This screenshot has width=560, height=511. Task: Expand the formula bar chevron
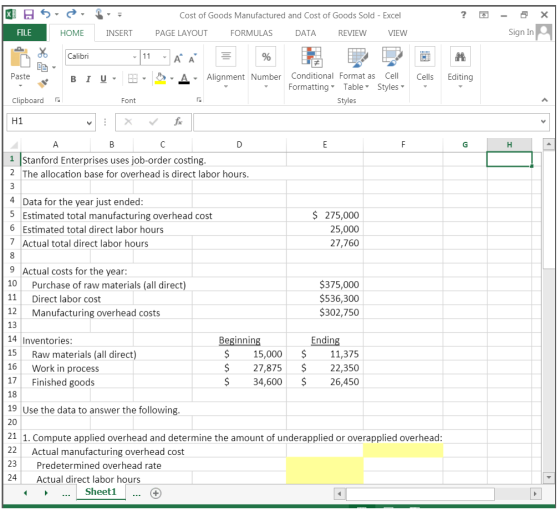[543, 122]
